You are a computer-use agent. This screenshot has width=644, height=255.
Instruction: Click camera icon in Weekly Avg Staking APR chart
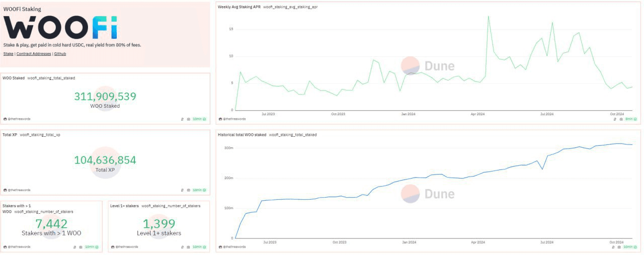(x=621, y=119)
